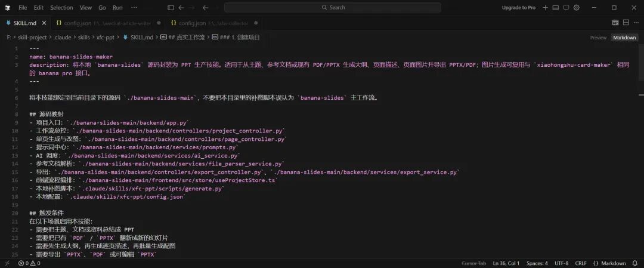Change line ending via CRLF

coord(581,263)
